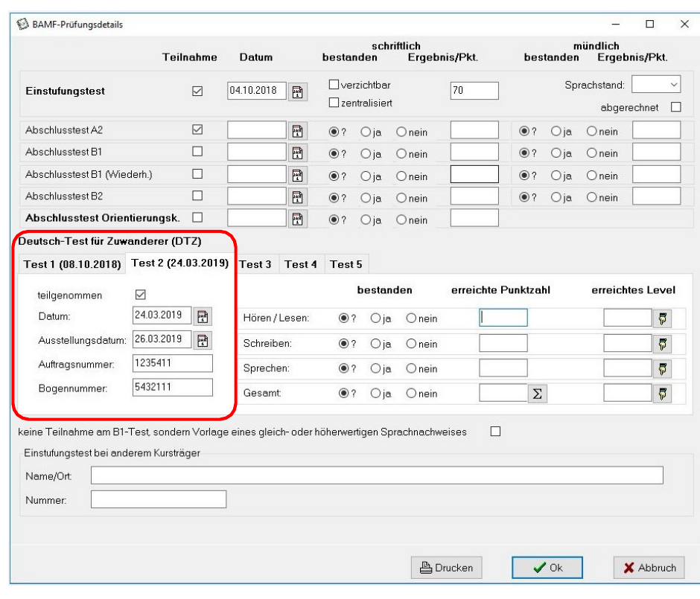Open the Test 4 tab
Image resolution: width=700 pixels, height=599 pixels.
(301, 264)
